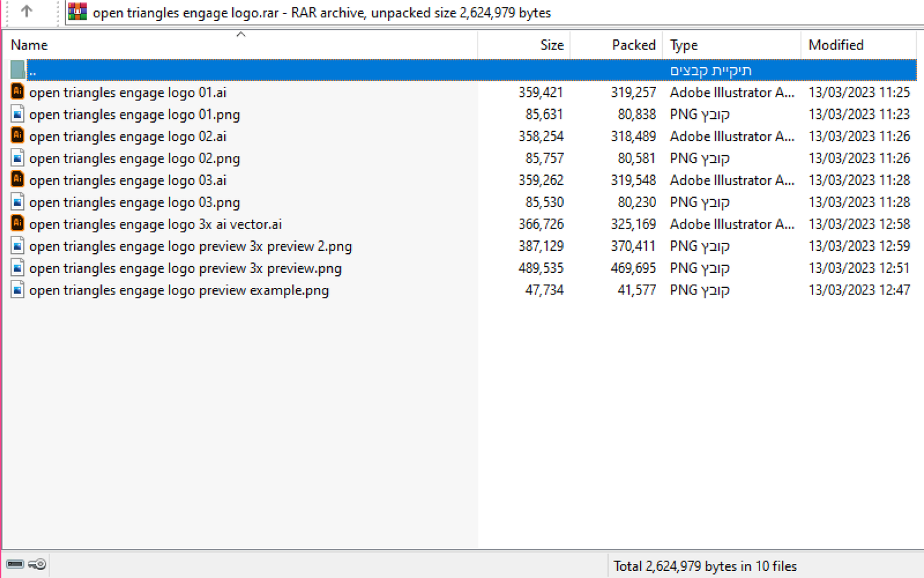Screen dimensions: 924x578
Task: Click the PNG icon of logo 01.png
Action: pos(17,114)
